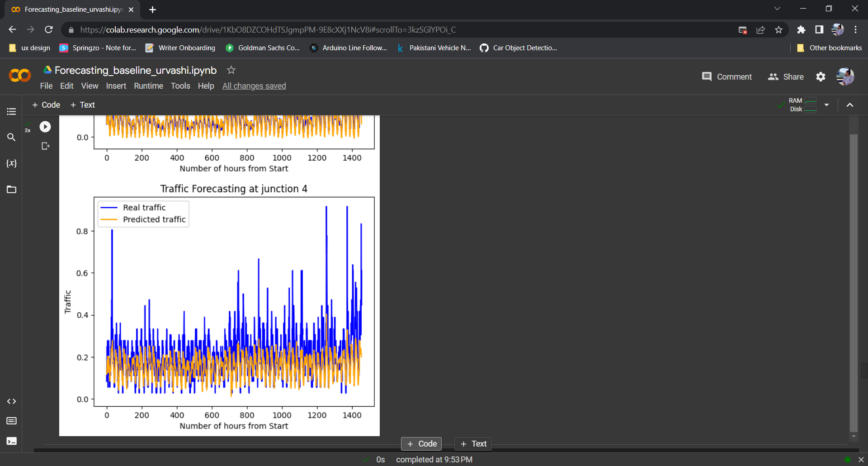This screenshot has width=868, height=466.
Task: Open the terminal panel
Action: [11, 441]
